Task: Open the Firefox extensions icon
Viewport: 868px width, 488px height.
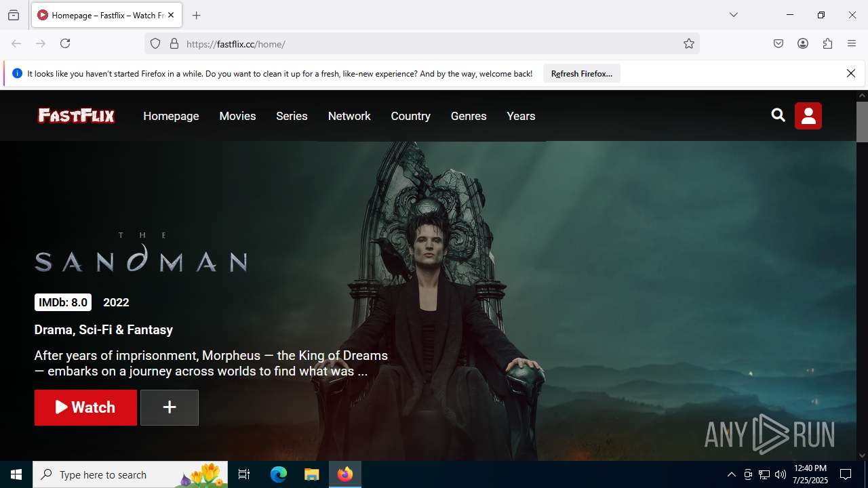Action: (x=827, y=43)
